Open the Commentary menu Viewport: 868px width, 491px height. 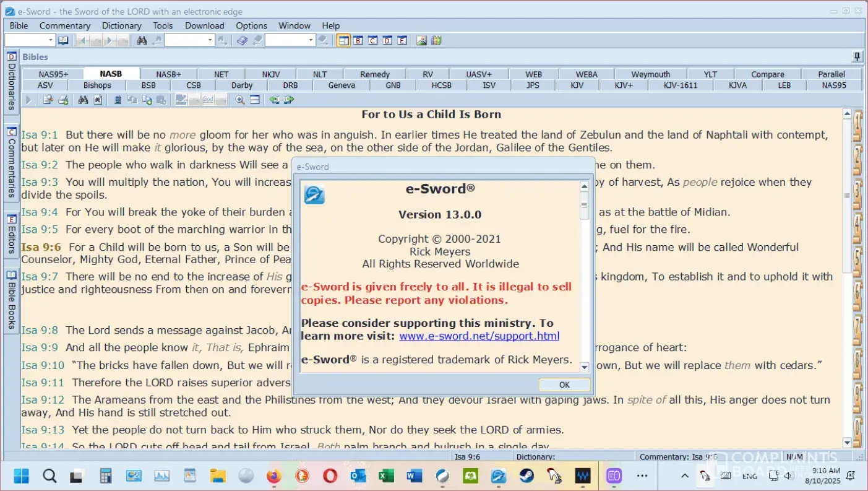coord(65,25)
